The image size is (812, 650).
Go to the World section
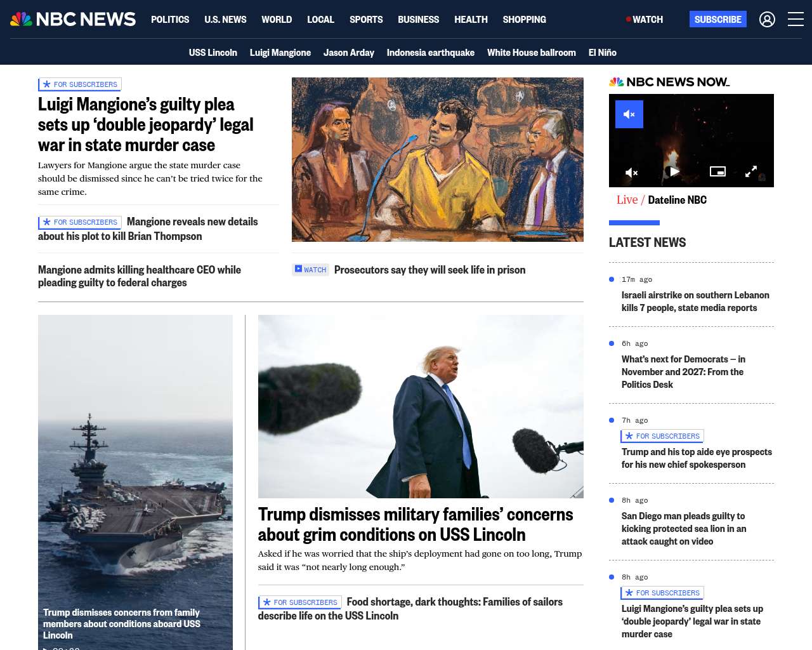[x=277, y=20]
